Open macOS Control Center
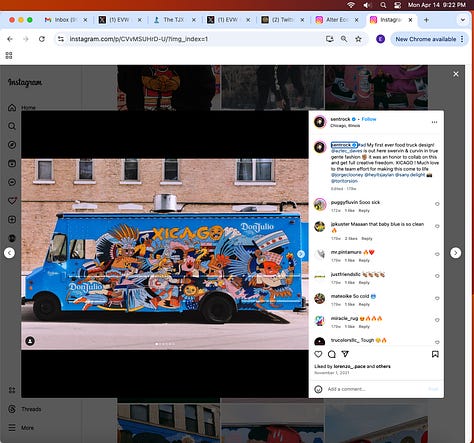 (x=397, y=5)
